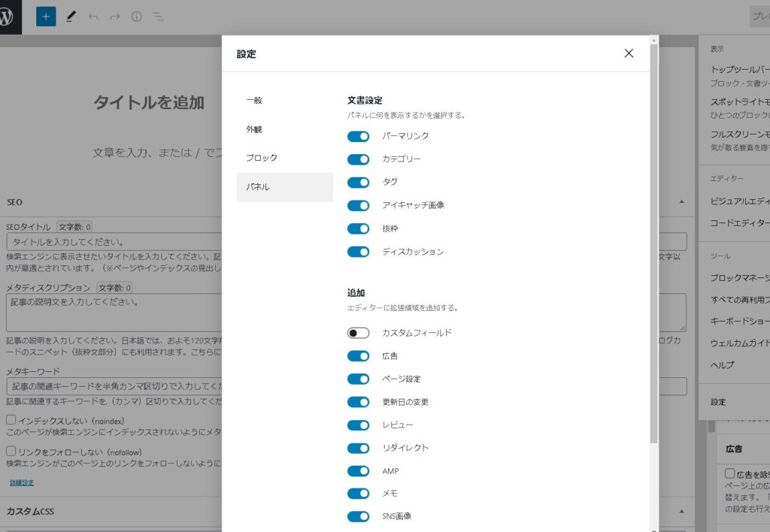Enable the カスタムフィールド toggle
770x532 pixels.
[x=358, y=333]
